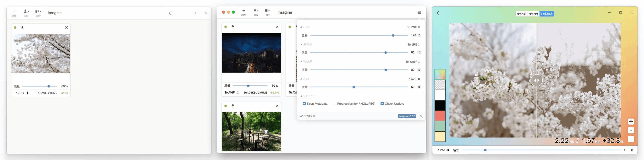Image resolution: width=644 pixels, height=160 pixels.
Task: Open the To JPG format dropdown on cherry card
Action: click(21, 93)
